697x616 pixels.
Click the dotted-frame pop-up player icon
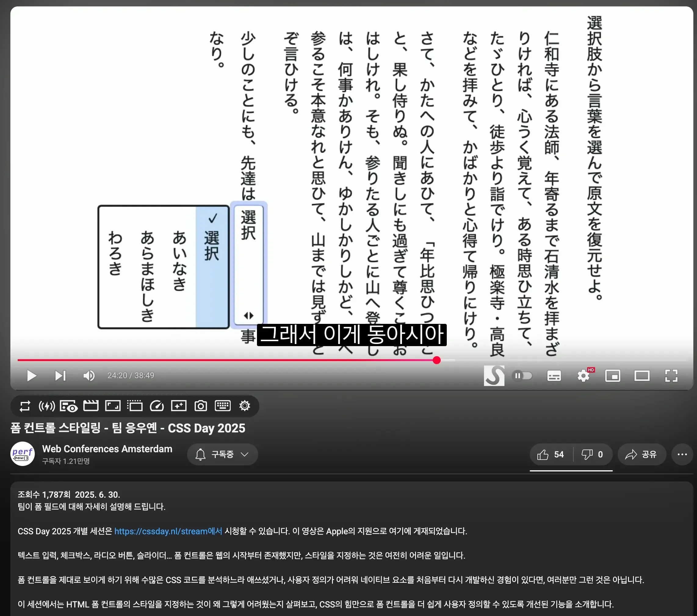coord(135,406)
